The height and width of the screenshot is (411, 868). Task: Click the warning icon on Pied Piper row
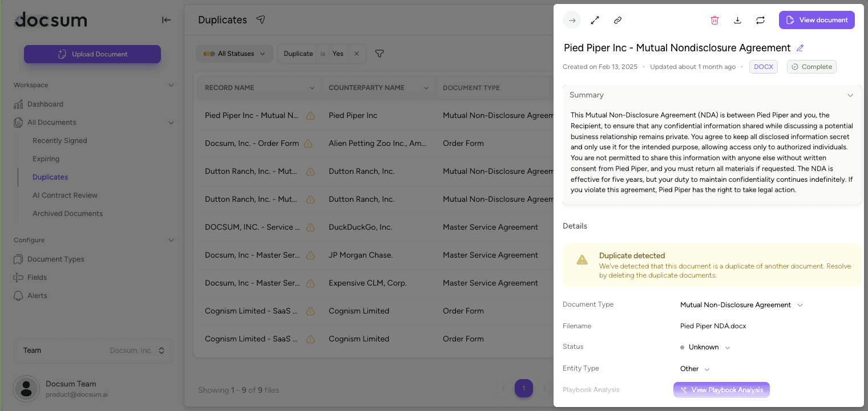(x=310, y=116)
